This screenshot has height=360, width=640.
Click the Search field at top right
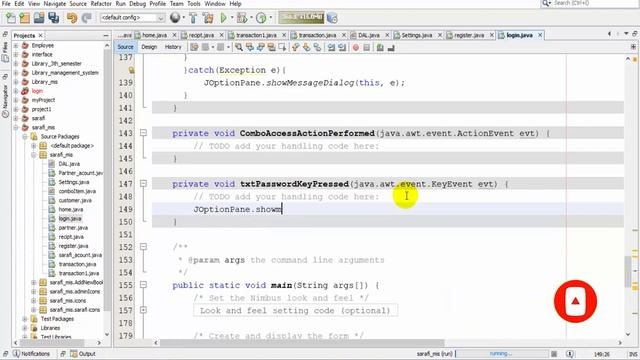tap(590, 3)
